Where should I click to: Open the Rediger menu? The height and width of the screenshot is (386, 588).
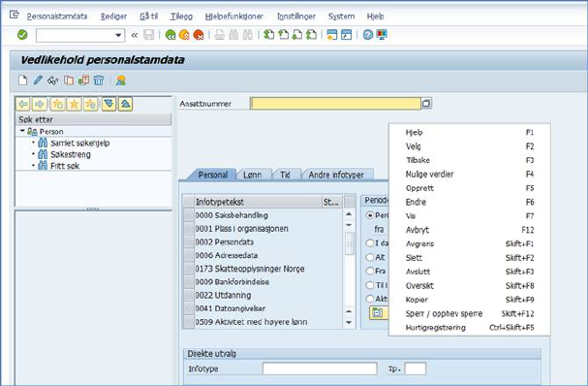click(x=113, y=16)
